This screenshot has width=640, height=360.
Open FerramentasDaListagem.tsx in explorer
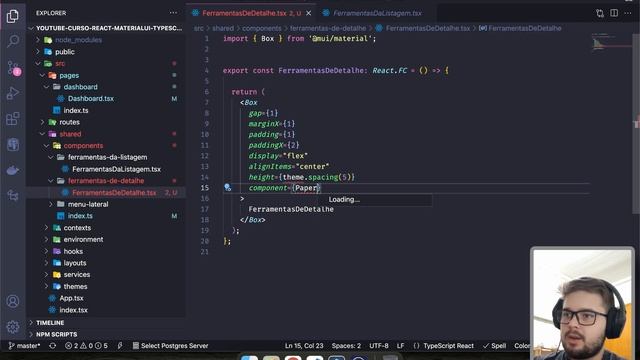coord(116,169)
